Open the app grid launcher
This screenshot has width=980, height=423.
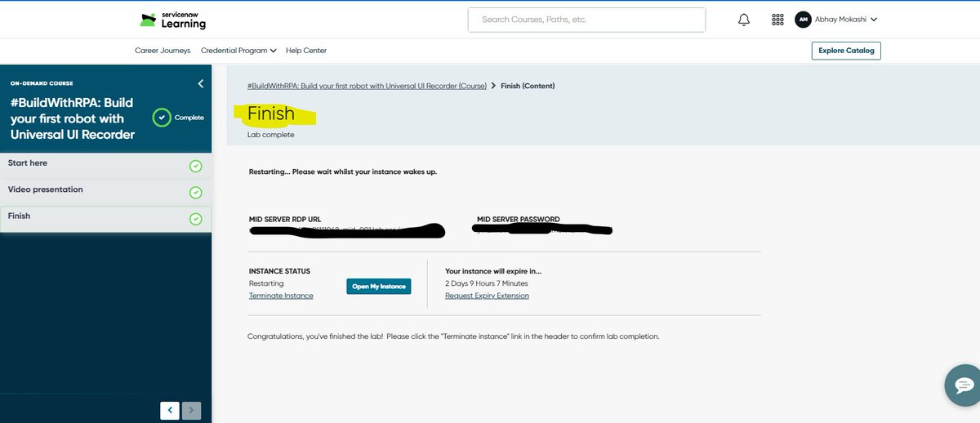pyautogui.click(x=777, y=20)
